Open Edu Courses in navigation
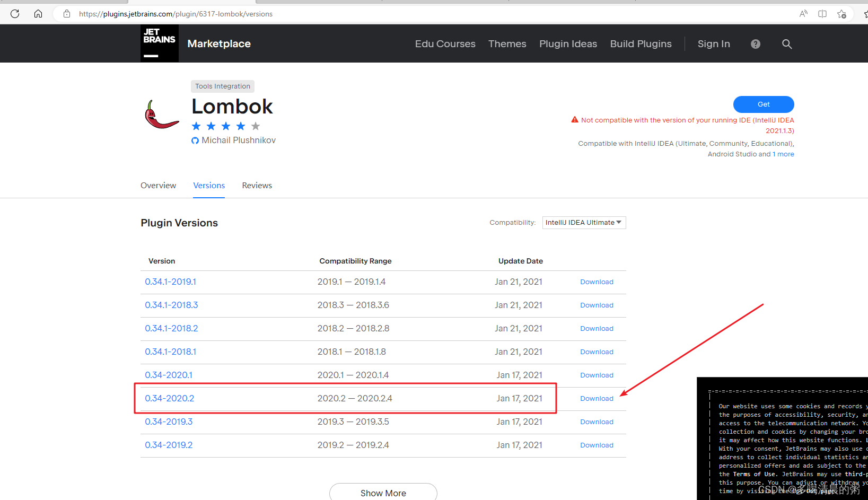 coord(445,44)
